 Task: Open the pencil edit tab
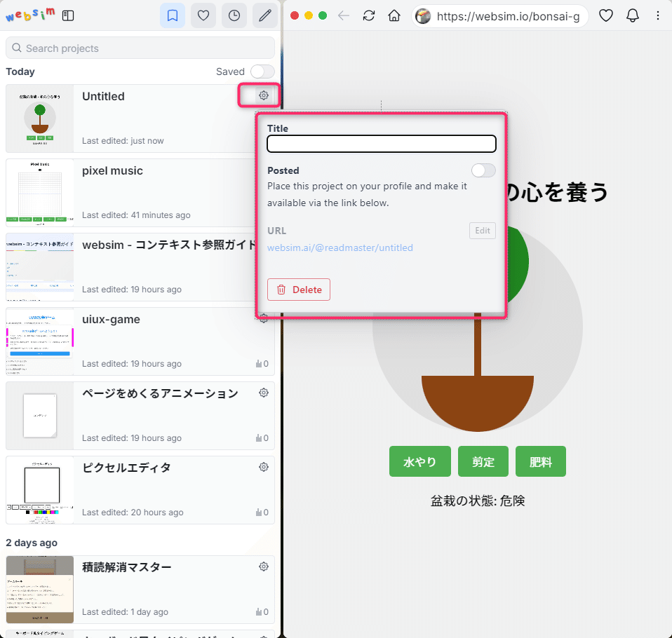tap(265, 16)
